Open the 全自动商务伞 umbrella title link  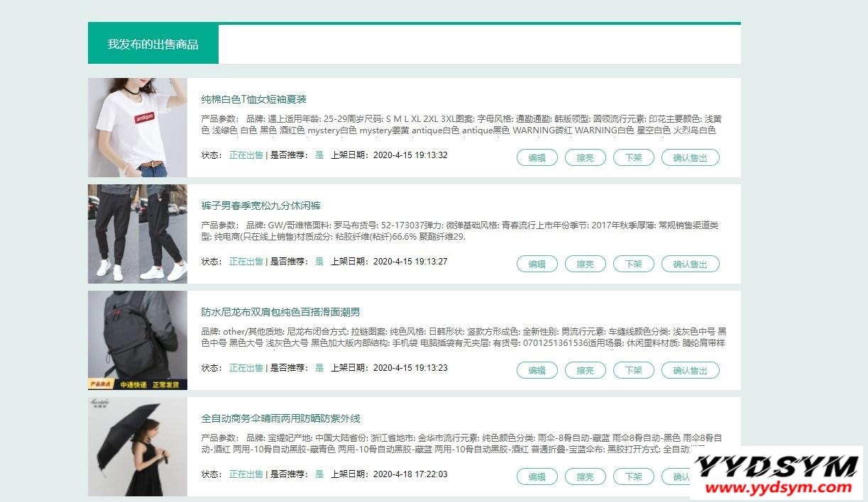[280, 418]
